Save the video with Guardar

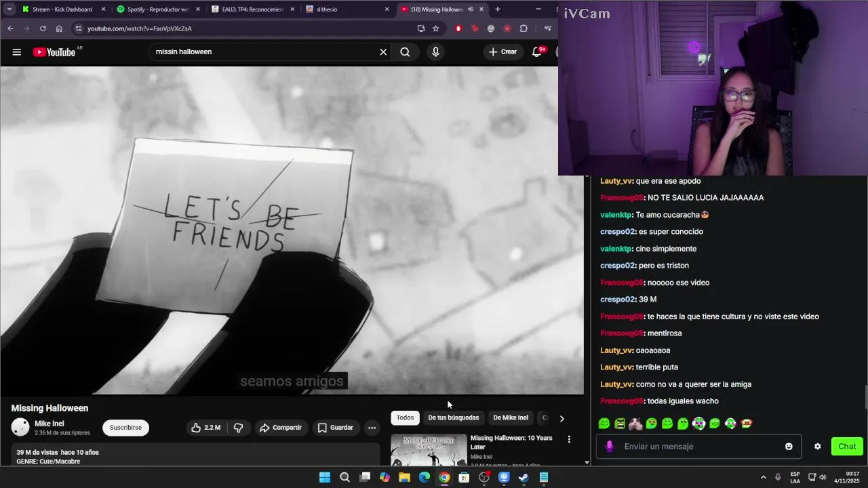pyautogui.click(x=336, y=428)
